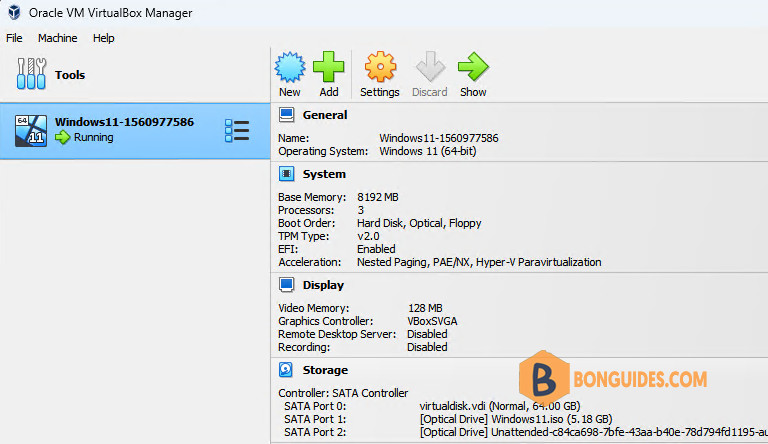Click the General section monitor icon
Viewport: 768px width, 444px height.
(x=287, y=115)
